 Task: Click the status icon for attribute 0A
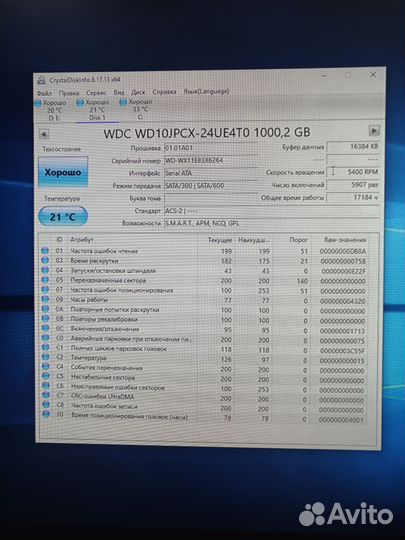point(45,309)
